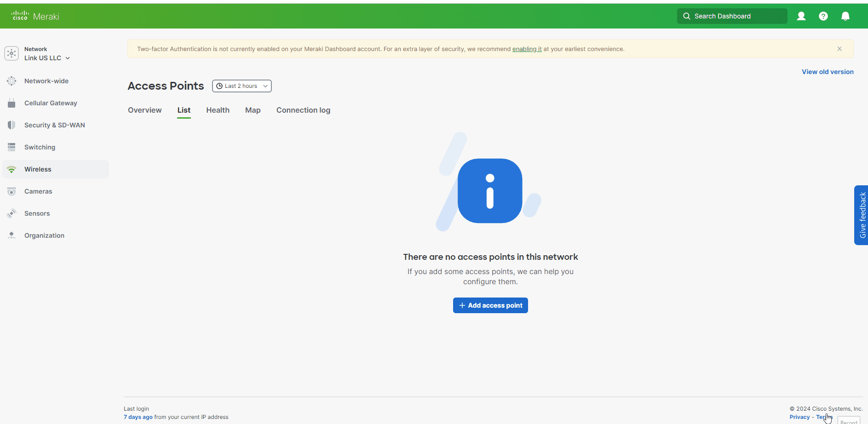Screen dimensions: 868x424
Task: Click the Sensors sidebar icon
Action: pyautogui.click(x=12, y=213)
